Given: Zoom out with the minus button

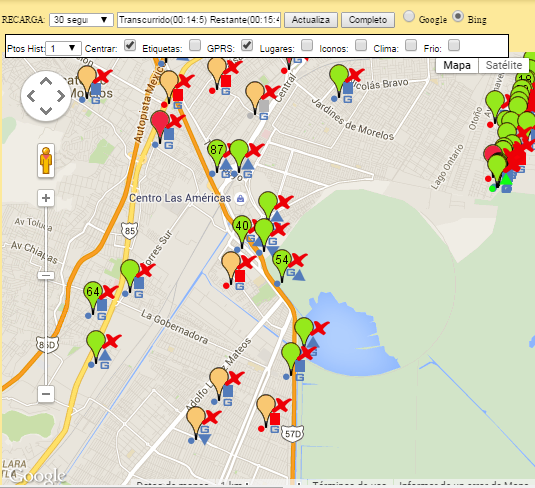Looking at the screenshot, I should click(x=46, y=394).
